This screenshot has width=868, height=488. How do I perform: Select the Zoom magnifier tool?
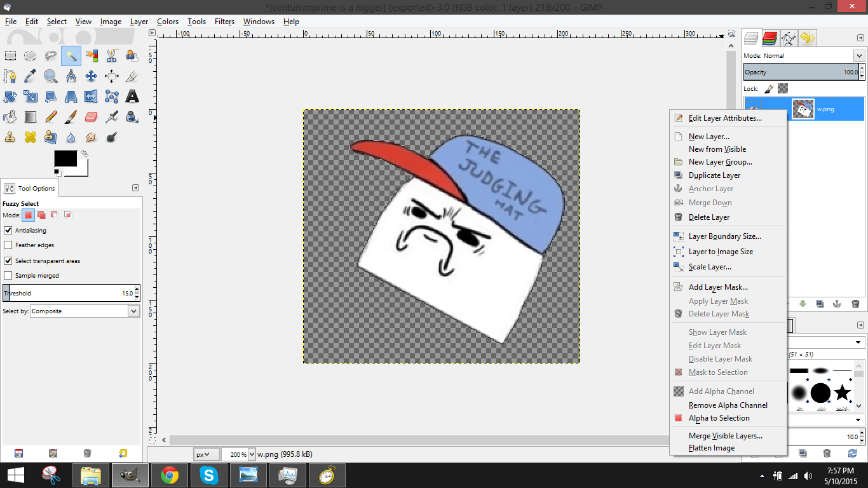coord(50,76)
